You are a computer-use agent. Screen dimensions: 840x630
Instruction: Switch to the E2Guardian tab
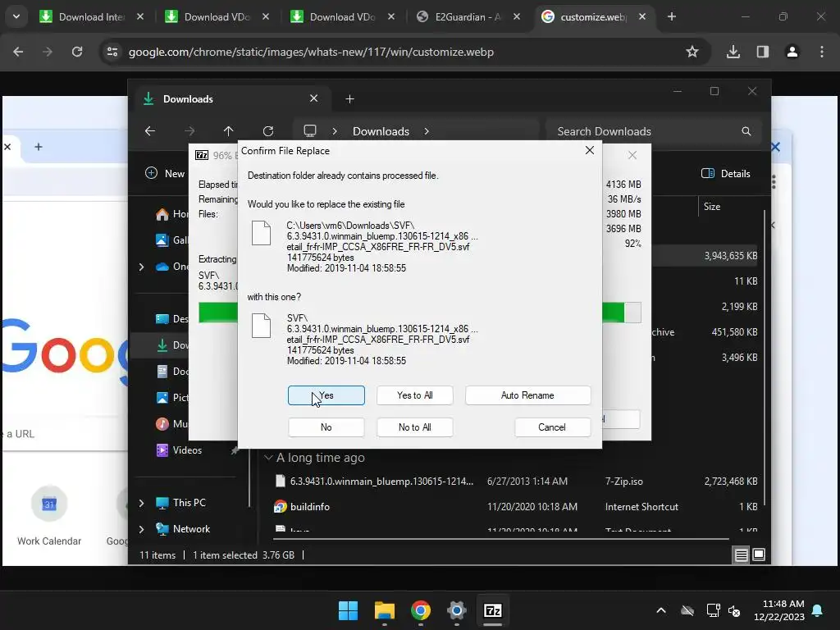pos(467,16)
